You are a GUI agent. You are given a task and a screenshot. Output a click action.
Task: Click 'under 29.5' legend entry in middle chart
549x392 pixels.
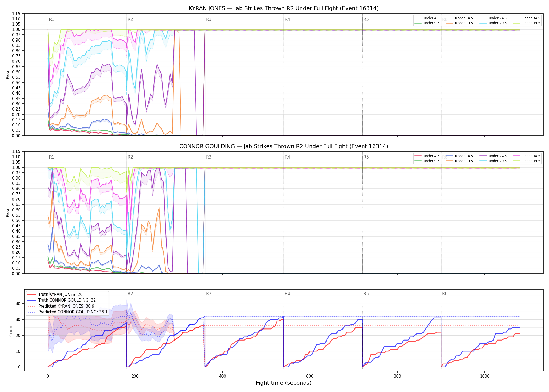pyautogui.click(x=493, y=161)
